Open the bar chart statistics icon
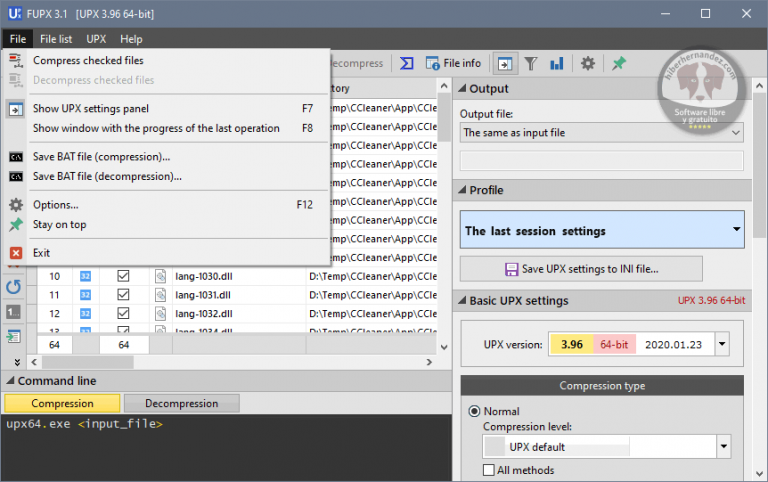The width and height of the screenshot is (768, 482). [x=556, y=63]
